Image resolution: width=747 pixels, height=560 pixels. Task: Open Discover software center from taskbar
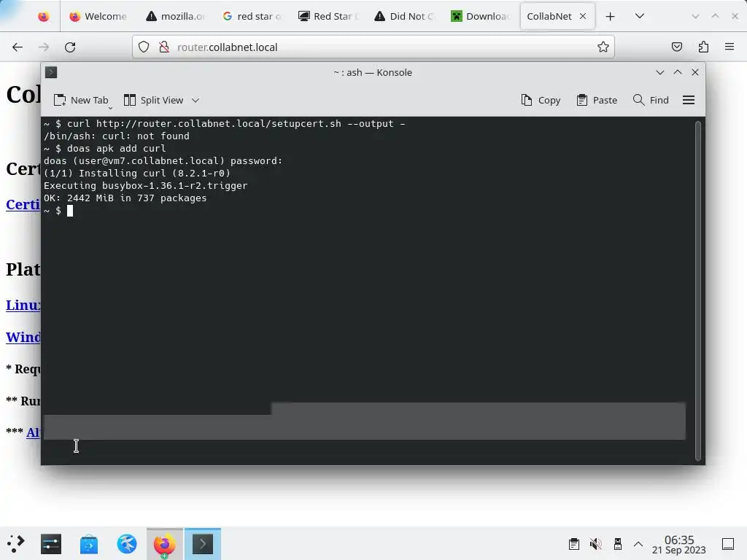(x=88, y=544)
